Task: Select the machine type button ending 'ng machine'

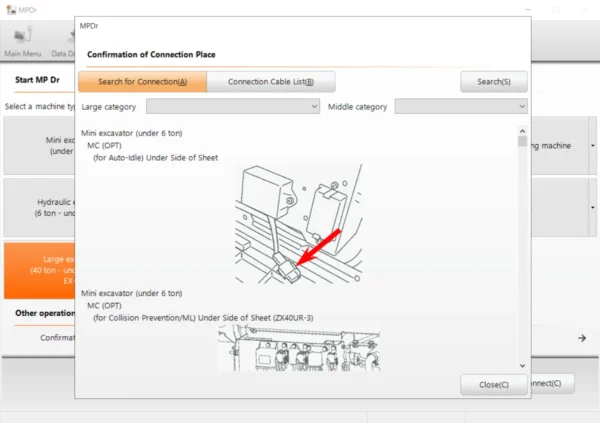Action: point(559,145)
